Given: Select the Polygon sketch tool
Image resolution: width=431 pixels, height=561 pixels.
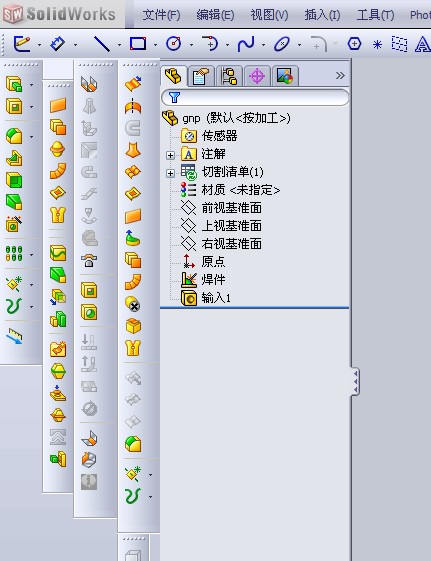Looking at the screenshot, I should pos(354,44).
